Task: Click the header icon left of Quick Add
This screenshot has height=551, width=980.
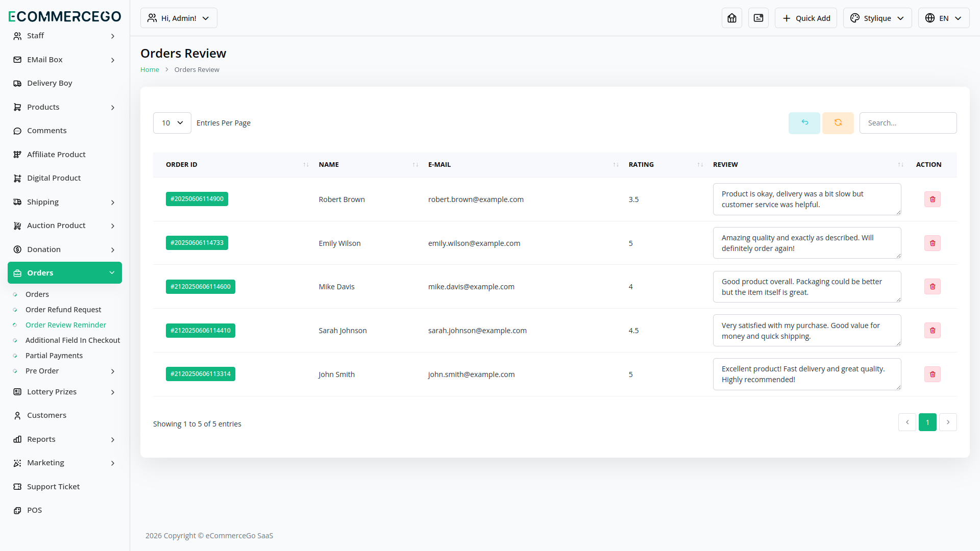Action: tap(758, 18)
